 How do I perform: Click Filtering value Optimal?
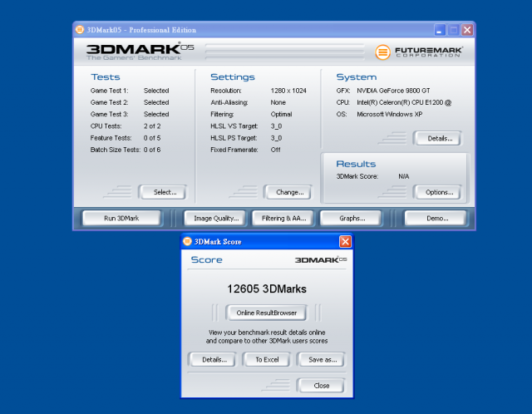point(281,115)
